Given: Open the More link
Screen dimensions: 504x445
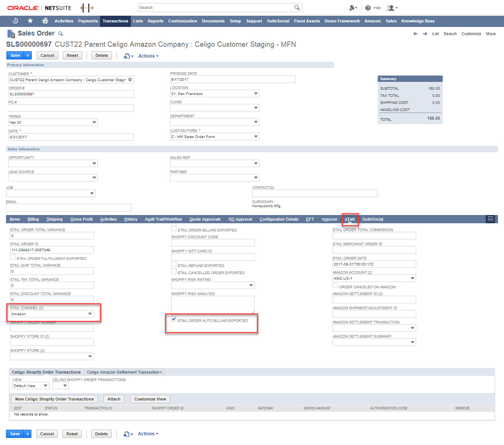Looking at the screenshot, I should [491, 34].
